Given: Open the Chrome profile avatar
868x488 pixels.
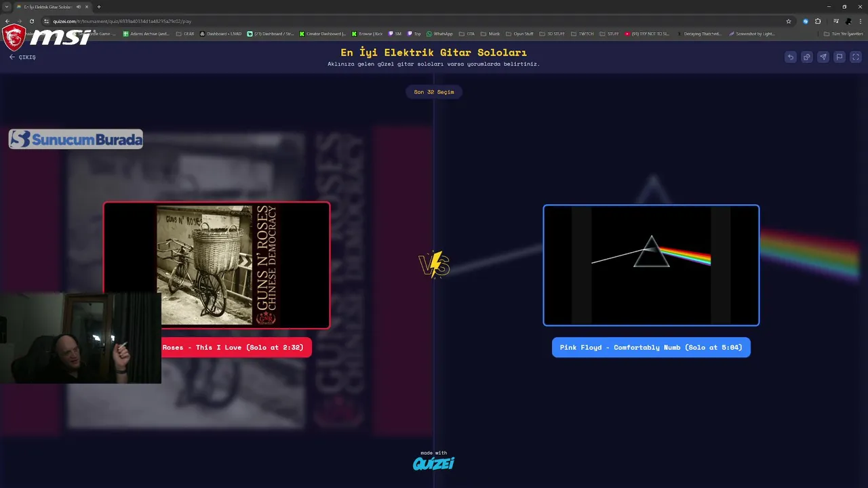Looking at the screenshot, I should tap(848, 21).
